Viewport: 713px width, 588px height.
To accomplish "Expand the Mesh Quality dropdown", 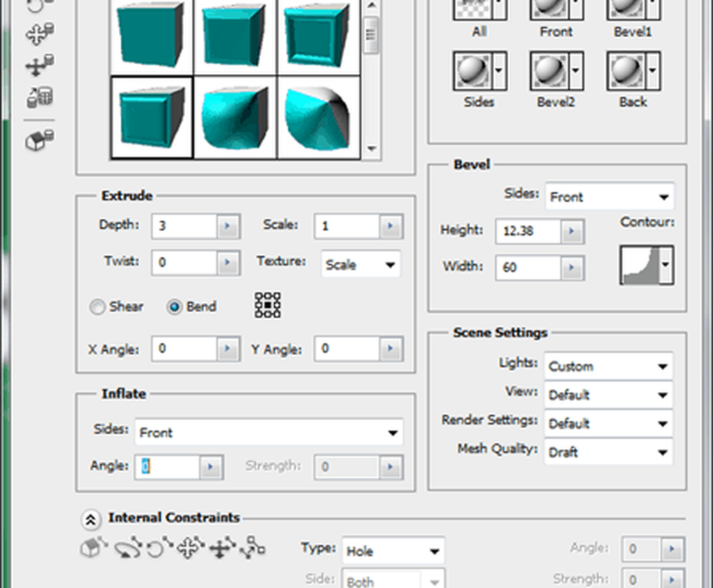I will [608, 452].
